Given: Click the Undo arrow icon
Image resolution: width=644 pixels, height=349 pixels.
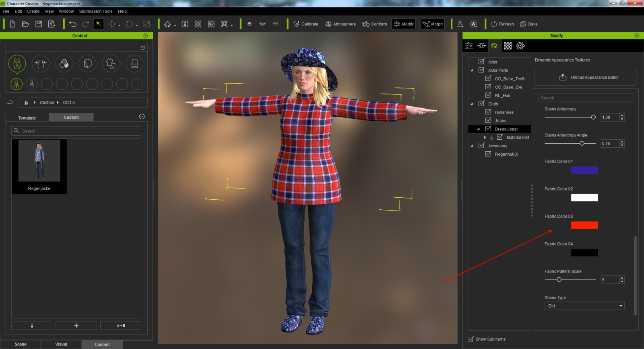Looking at the screenshot, I should click(72, 24).
